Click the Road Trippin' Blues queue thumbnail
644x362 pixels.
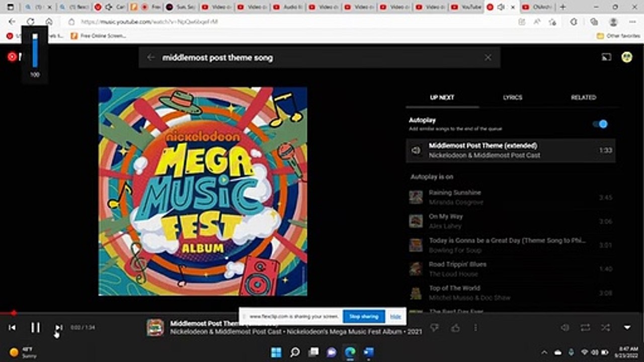[416, 269]
